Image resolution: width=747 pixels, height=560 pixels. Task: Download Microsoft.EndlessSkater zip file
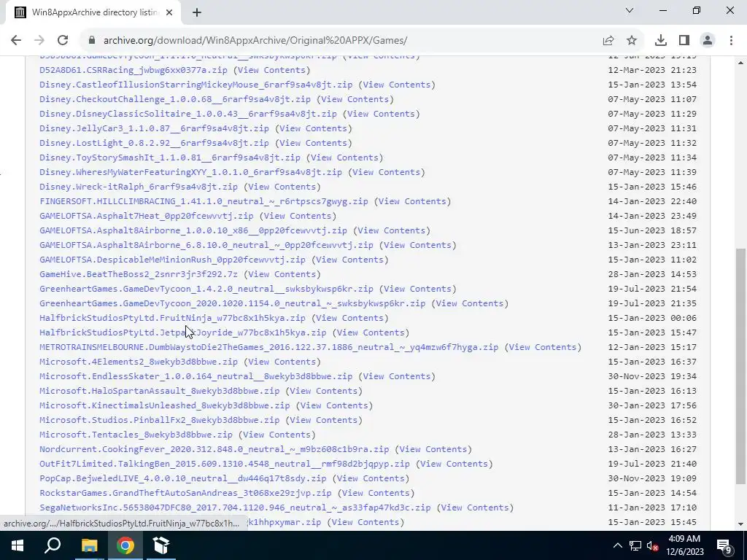pyautogui.click(x=196, y=376)
